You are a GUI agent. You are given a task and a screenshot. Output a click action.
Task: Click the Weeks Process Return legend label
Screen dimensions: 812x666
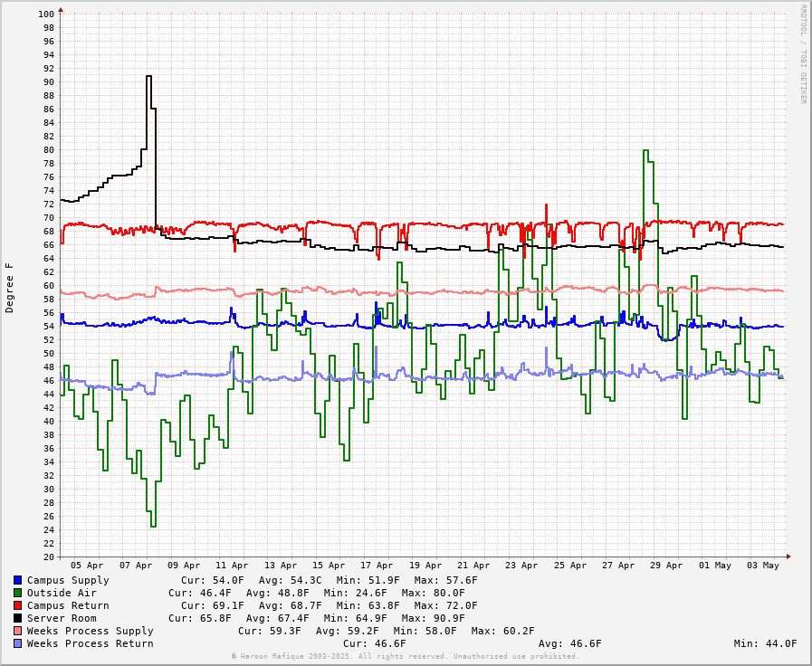[x=90, y=643]
